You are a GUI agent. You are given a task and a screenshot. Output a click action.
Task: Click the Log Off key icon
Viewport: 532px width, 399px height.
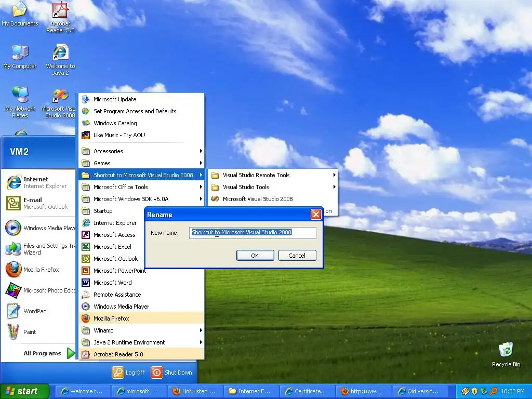pos(118,373)
